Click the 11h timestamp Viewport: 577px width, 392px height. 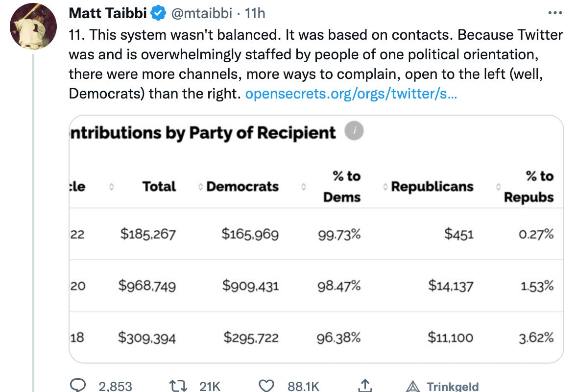[x=255, y=13]
